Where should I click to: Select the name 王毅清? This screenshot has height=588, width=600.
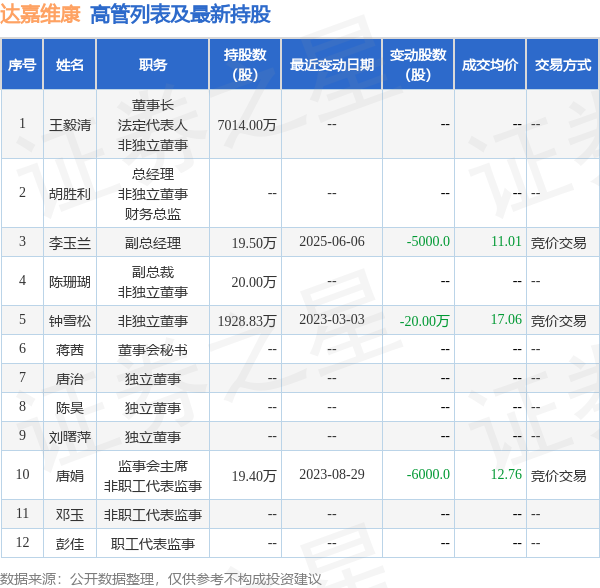[x=70, y=125]
